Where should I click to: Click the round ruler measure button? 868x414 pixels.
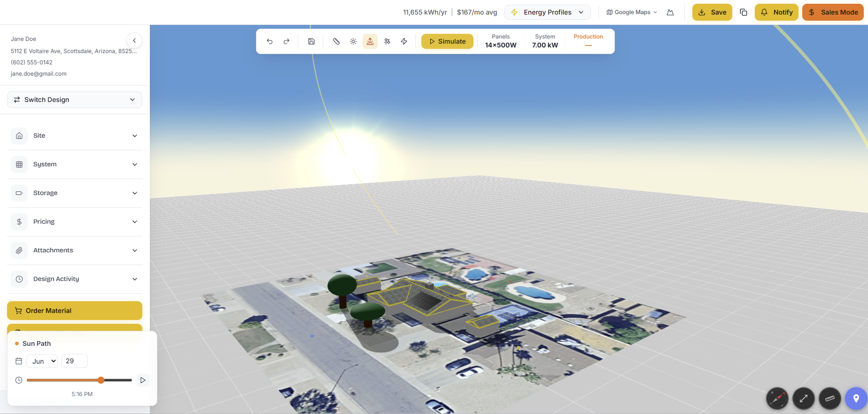pyautogui.click(x=830, y=398)
